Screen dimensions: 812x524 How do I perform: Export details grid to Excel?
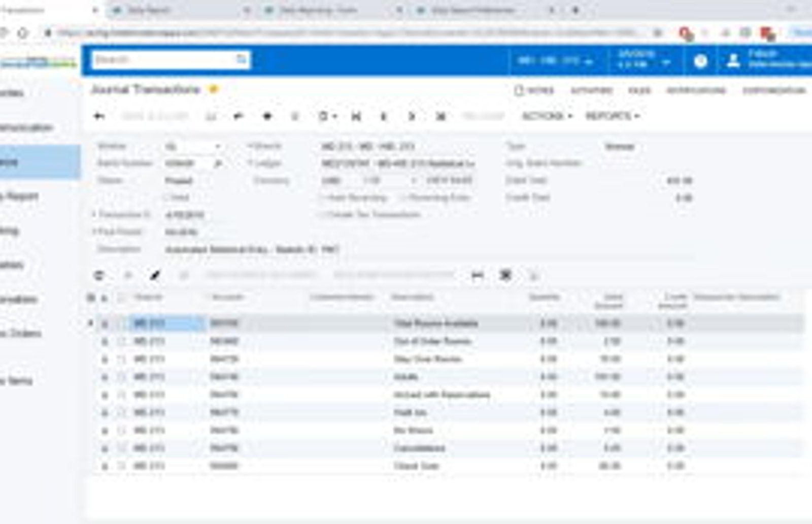pyautogui.click(x=505, y=275)
